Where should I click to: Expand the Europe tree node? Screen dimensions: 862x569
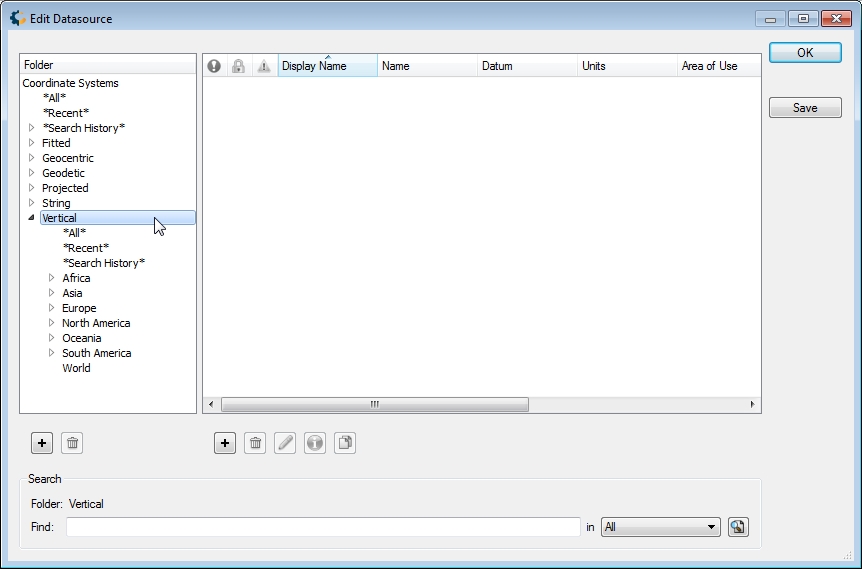[x=52, y=308]
